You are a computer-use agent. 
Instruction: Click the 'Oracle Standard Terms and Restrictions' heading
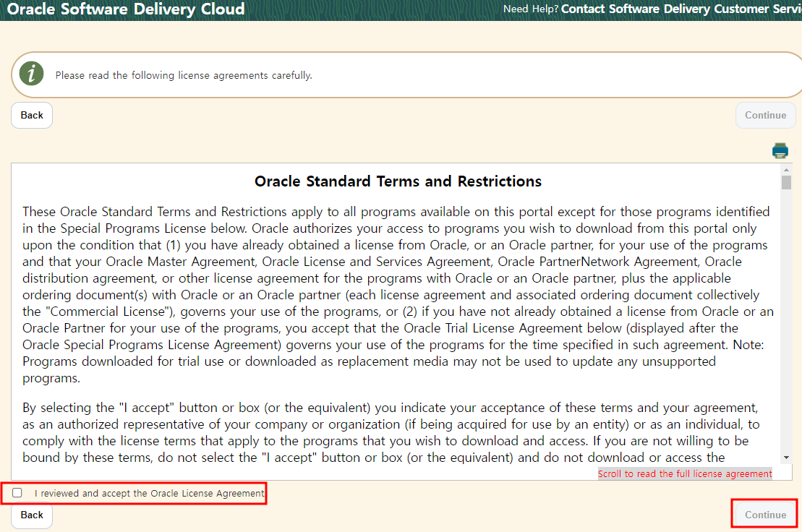pyautogui.click(x=398, y=181)
